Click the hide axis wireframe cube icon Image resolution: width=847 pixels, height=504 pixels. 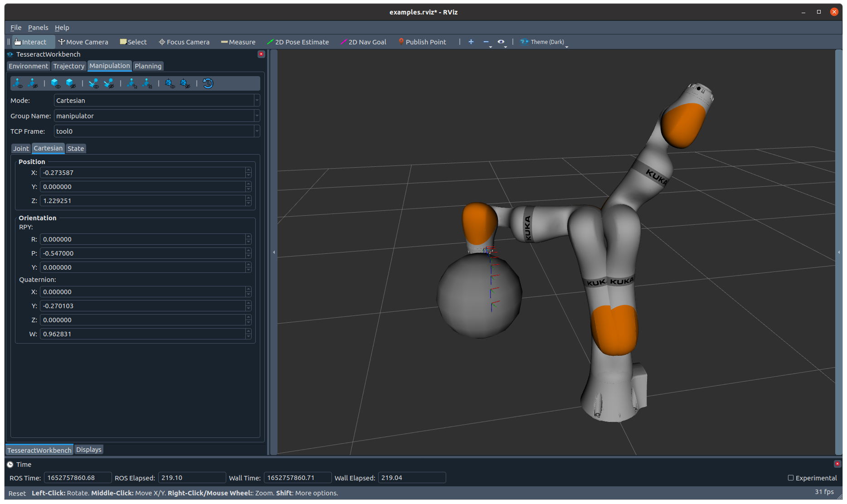click(185, 83)
